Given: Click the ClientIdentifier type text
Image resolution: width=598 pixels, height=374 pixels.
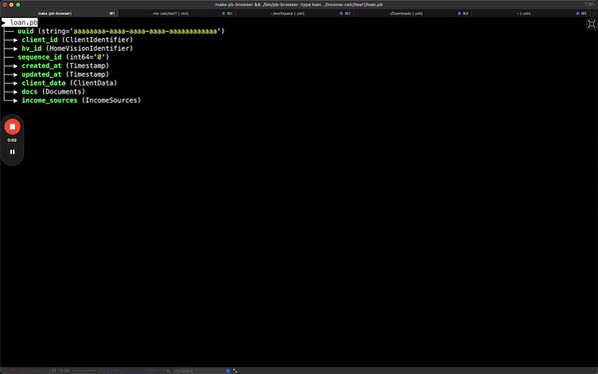Looking at the screenshot, I should click(x=98, y=40).
